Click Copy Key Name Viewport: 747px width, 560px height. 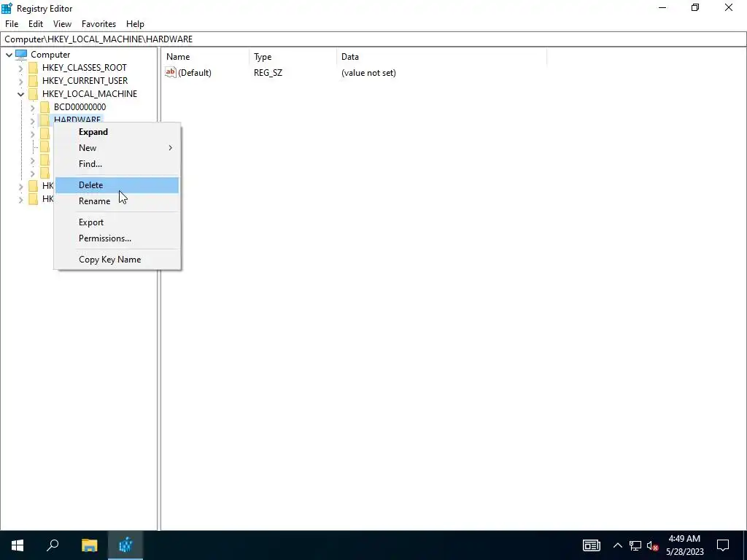coord(117,260)
